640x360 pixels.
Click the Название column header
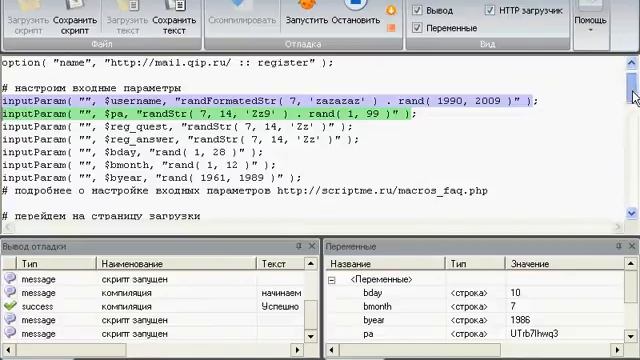click(x=385, y=264)
